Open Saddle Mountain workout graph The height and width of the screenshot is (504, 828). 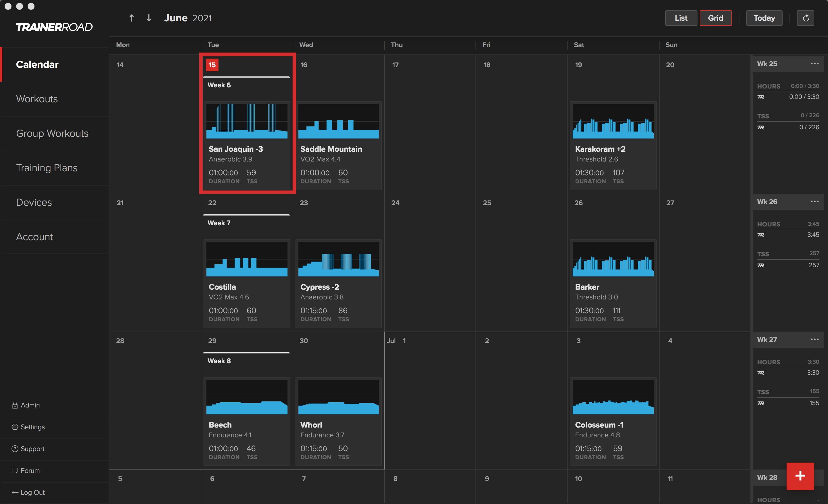click(x=338, y=121)
